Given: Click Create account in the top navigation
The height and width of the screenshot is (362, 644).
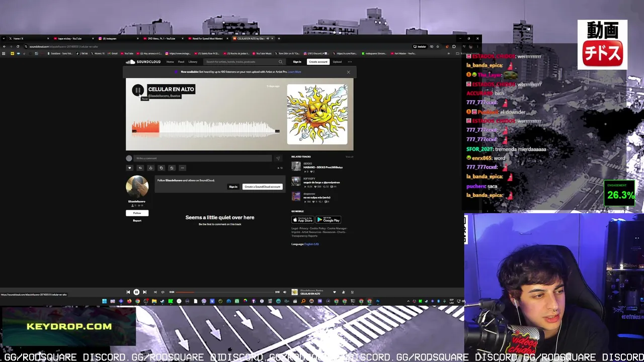Looking at the screenshot, I should (x=318, y=62).
